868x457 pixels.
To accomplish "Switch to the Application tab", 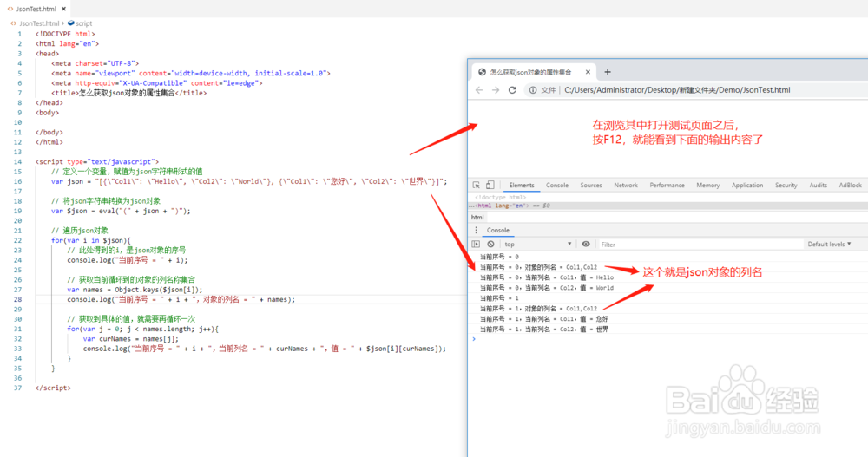I will pyautogui.click(x=747, y=186).
